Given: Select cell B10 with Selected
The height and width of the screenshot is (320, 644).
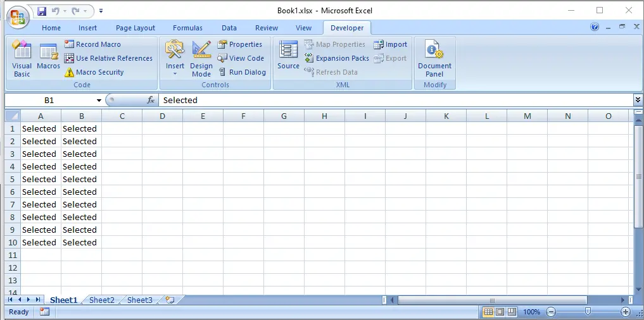Looking at the screenshot, I should tap(81, 242).
